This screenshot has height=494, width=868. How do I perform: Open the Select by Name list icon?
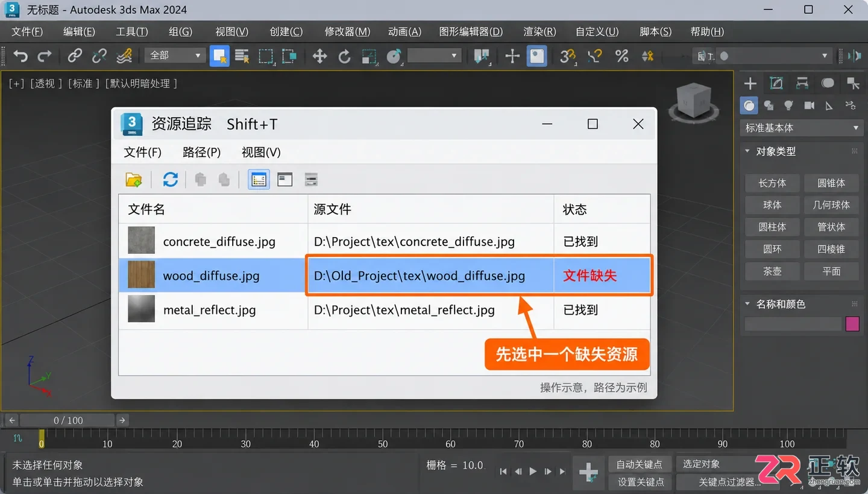[x=242, y=56]
